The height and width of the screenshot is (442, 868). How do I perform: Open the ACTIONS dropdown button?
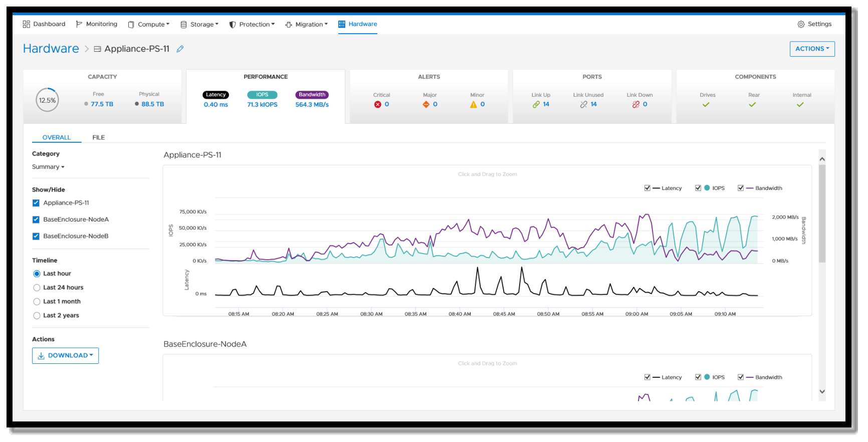(x=812, y=49)
